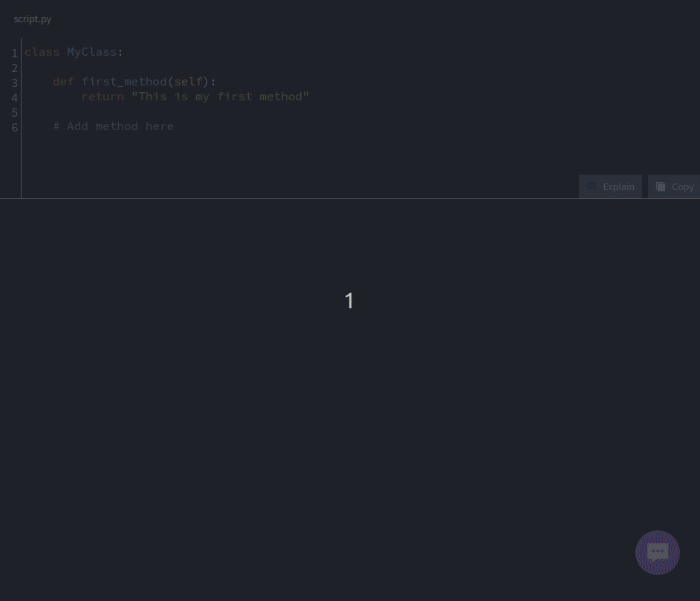Open the chat bubble widget
This screenshot has width=700, height=601.
tap(657, 552)
